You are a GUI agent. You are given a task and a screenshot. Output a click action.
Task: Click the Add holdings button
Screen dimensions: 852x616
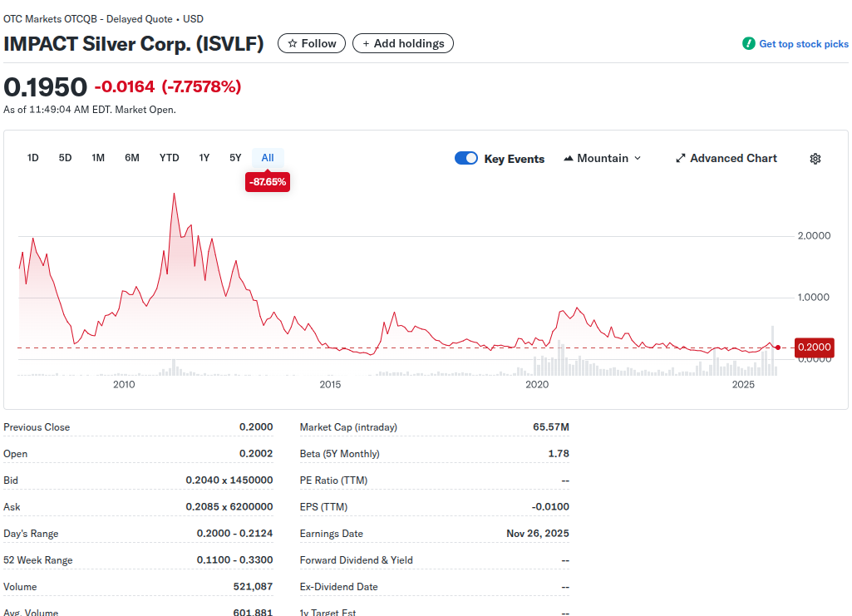point(403,43)
